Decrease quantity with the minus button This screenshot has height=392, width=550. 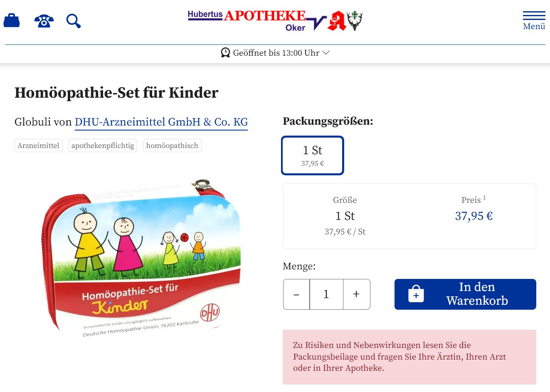tap(296, 294)
